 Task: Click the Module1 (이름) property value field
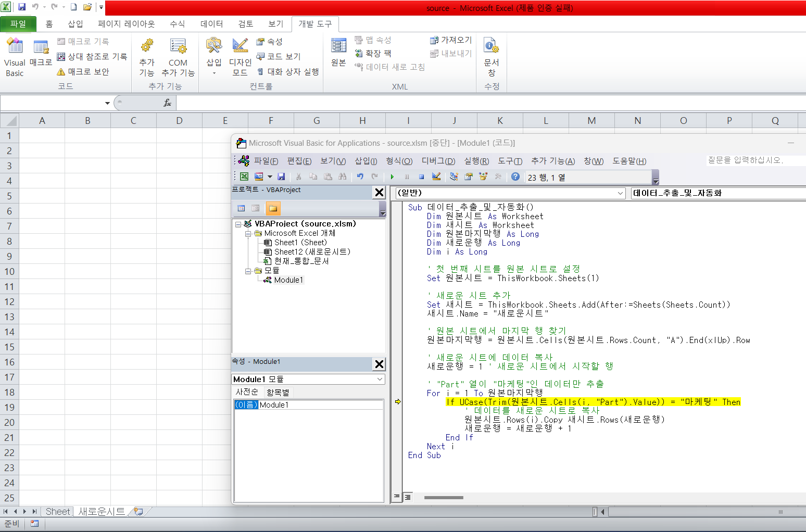pos(321,405)
